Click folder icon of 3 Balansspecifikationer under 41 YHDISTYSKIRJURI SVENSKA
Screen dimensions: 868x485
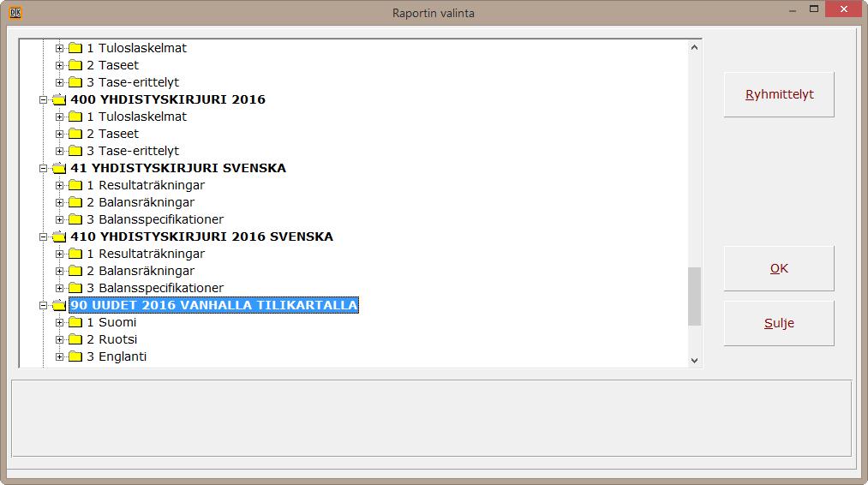click(x=75, y=220)
